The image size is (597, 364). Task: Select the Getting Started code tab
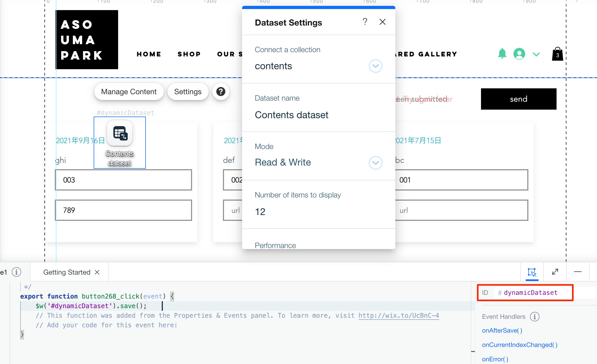coord(67,272)
